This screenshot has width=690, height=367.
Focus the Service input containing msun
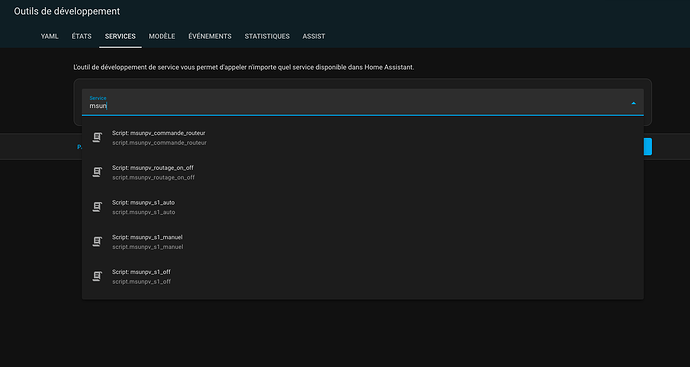pos(363,102)
